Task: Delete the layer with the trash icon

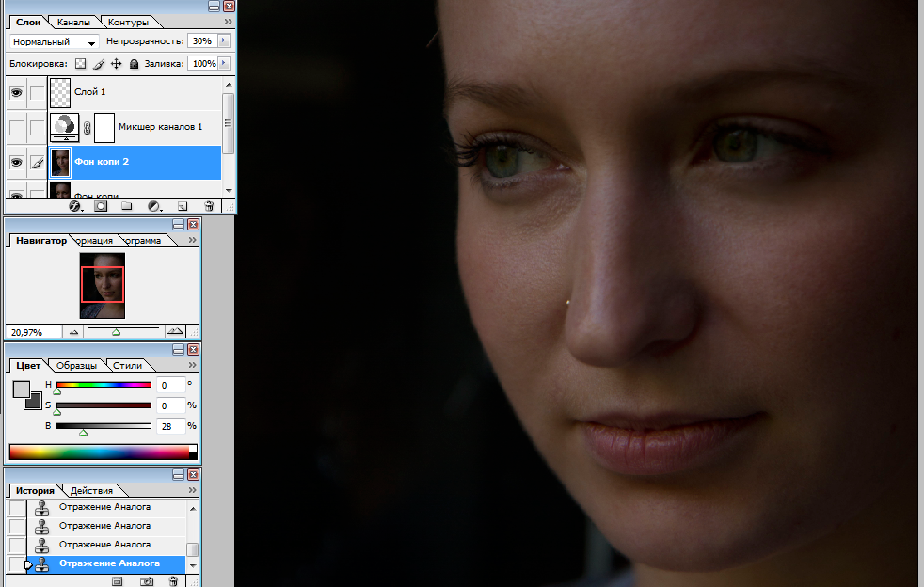Action: pyautogui.click(x=209, y=206)
